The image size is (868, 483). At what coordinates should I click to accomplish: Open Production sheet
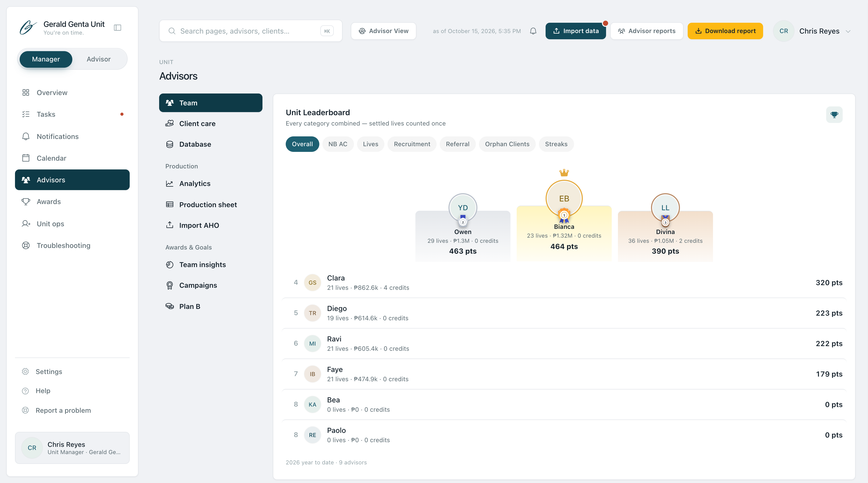coord(211,205)
